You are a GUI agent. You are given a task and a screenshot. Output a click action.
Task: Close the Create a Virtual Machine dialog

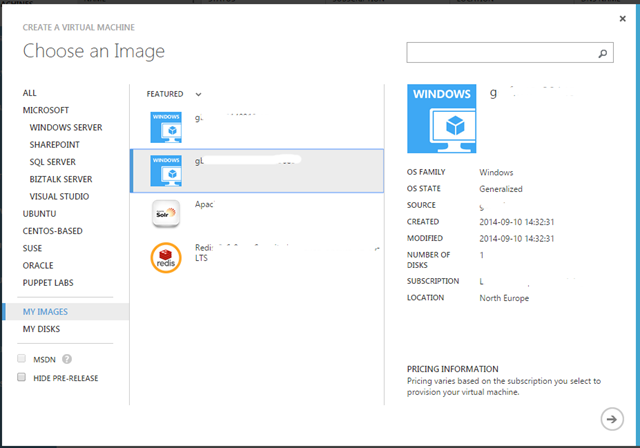(x=622, y=18)
